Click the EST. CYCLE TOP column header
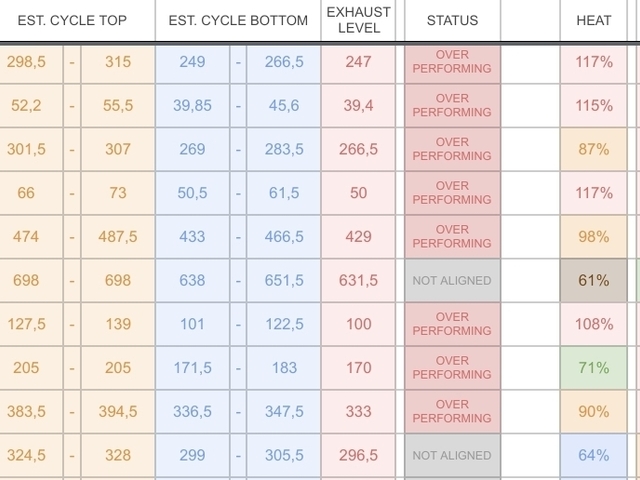 click(x=76, y=20)
